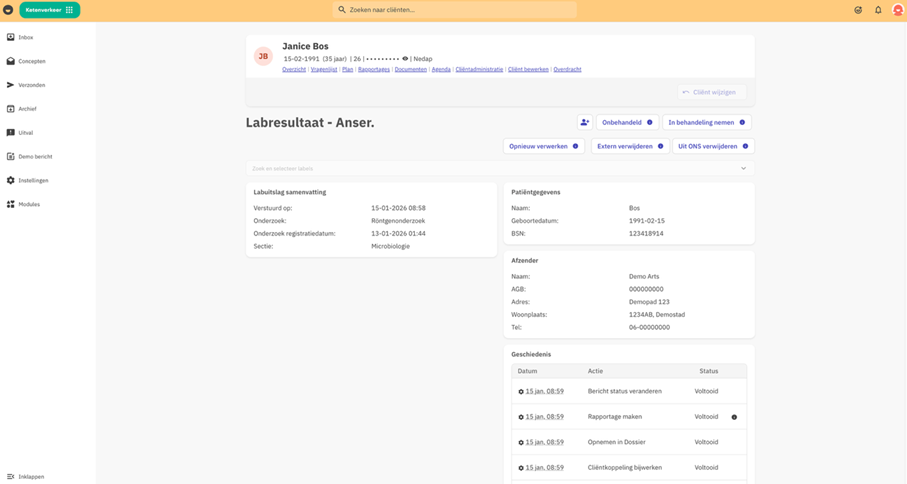Open the Ketenverkeer app switcher
This screenshot has height=484, width=907.
[x=50, y=10]
